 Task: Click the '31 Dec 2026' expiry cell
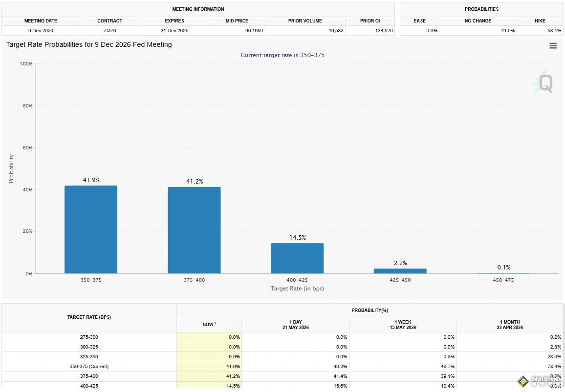(174, 31)
